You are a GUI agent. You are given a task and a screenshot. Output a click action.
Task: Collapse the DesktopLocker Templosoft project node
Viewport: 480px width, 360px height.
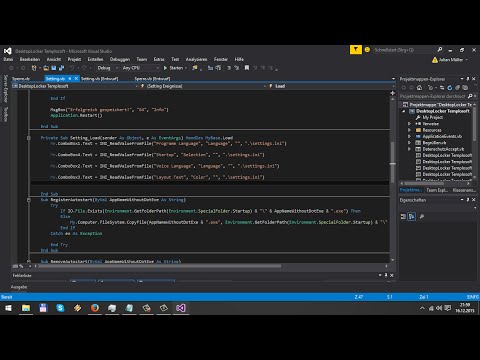(x=404, y=111)
